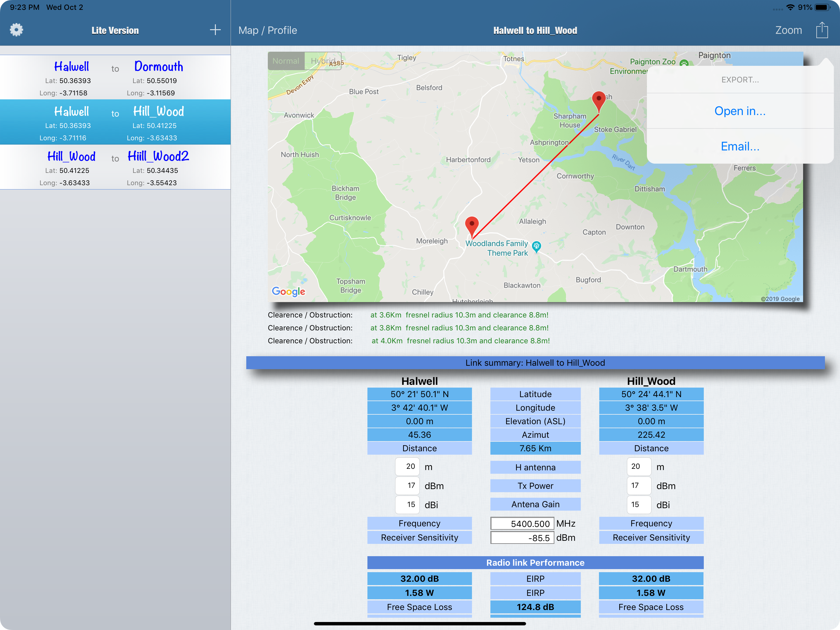Click Halwell latitude 50° 21' 50.1" N

coord(419,394)
